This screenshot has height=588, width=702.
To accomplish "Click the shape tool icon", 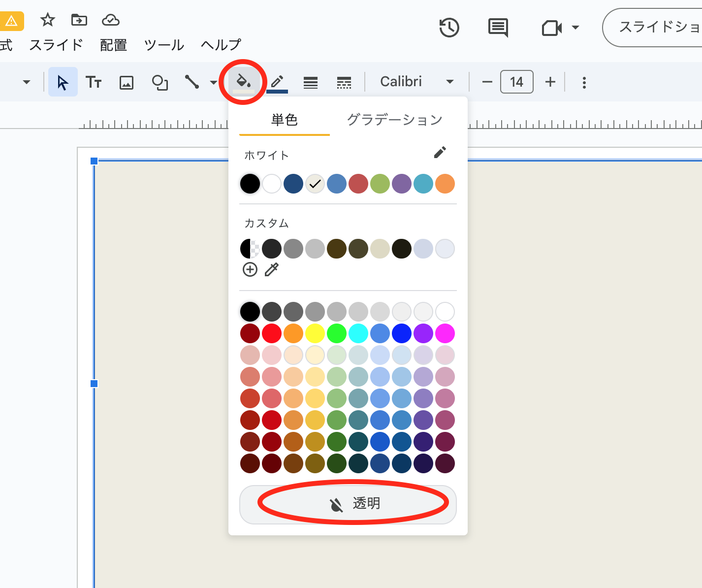I will click(x=160, y=82).
